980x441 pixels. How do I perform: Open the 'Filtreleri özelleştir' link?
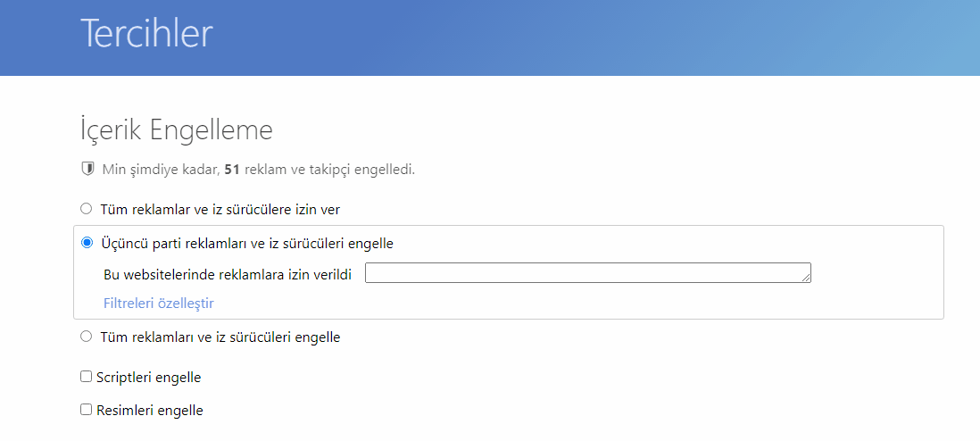[158, 303]
